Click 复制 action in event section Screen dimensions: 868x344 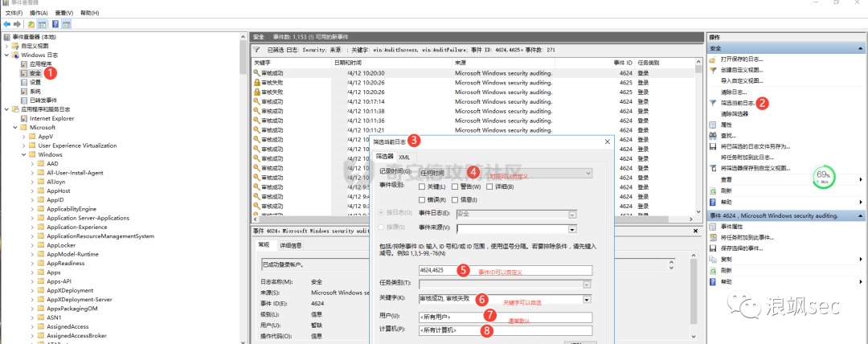coord(727,260)
